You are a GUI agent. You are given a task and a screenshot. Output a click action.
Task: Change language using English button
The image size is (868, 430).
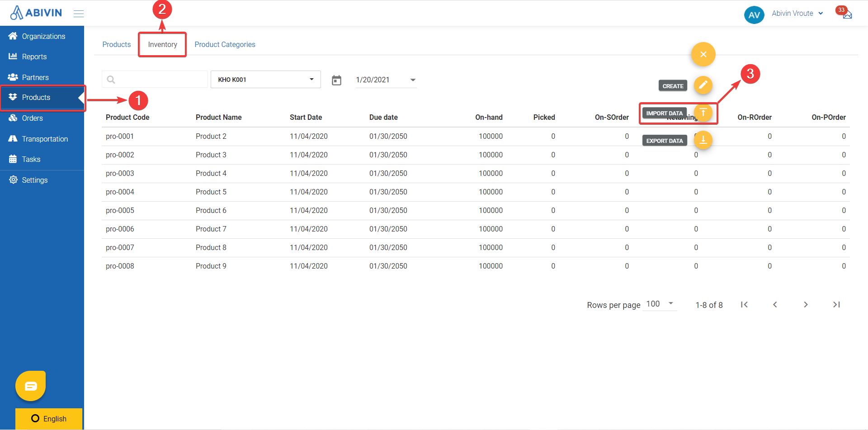point(49,419)
